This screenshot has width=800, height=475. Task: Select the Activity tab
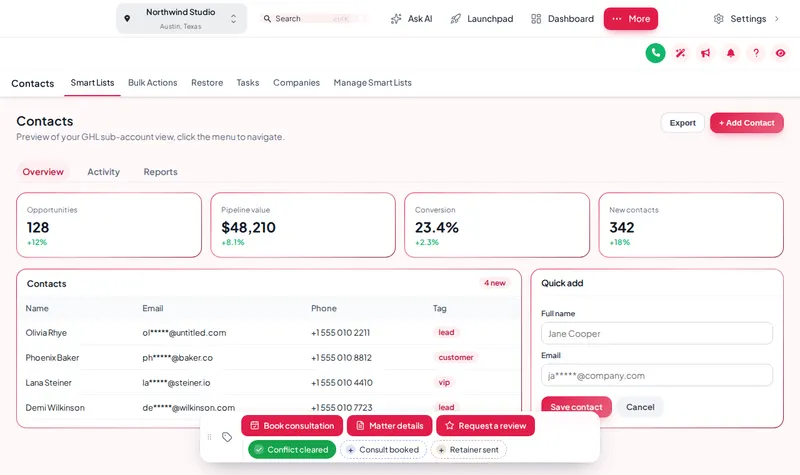pos(104,172)
